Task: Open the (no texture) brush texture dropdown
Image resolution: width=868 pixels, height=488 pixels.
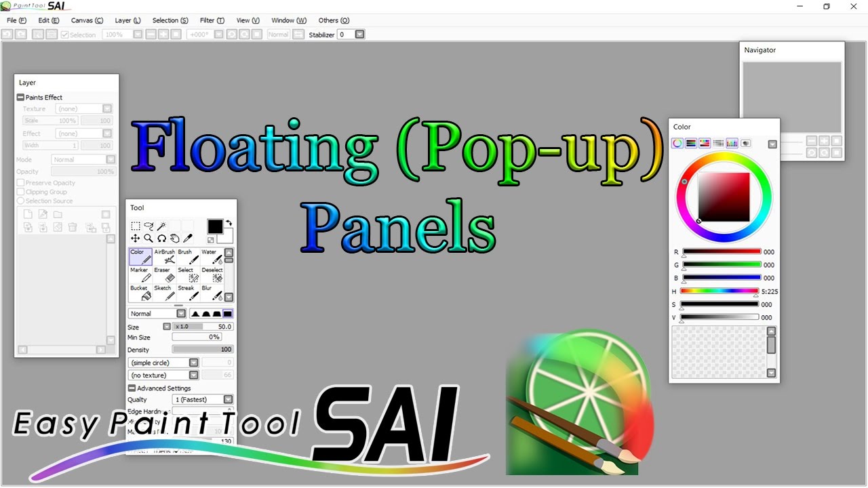Action: coord(193,375)
